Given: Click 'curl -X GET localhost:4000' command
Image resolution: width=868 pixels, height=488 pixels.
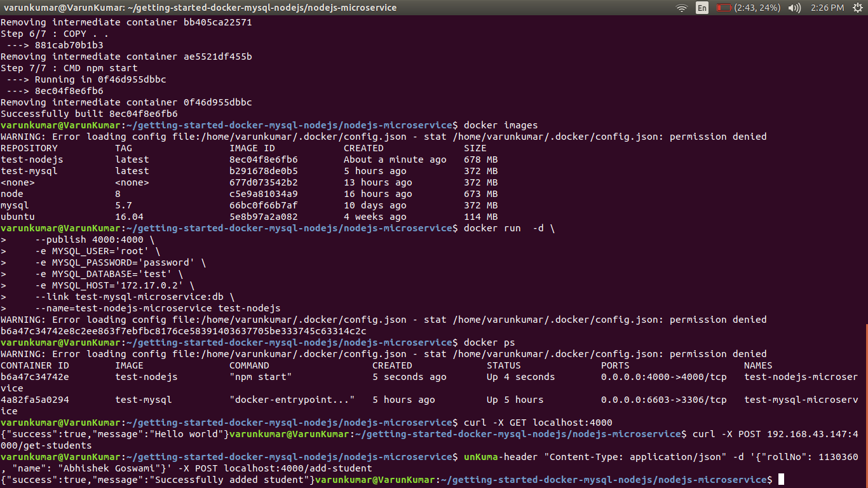Looking at the screenshot, I should point(538,423).
